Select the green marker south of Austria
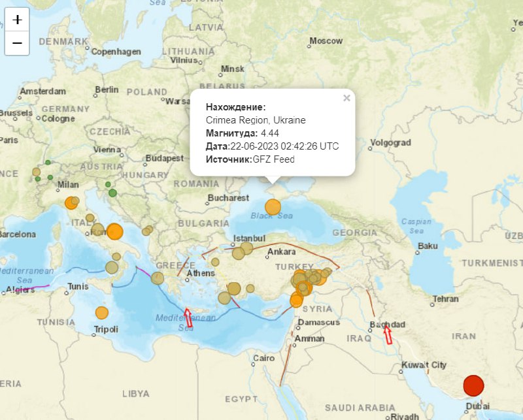523x420 pixels. [112, 193]
